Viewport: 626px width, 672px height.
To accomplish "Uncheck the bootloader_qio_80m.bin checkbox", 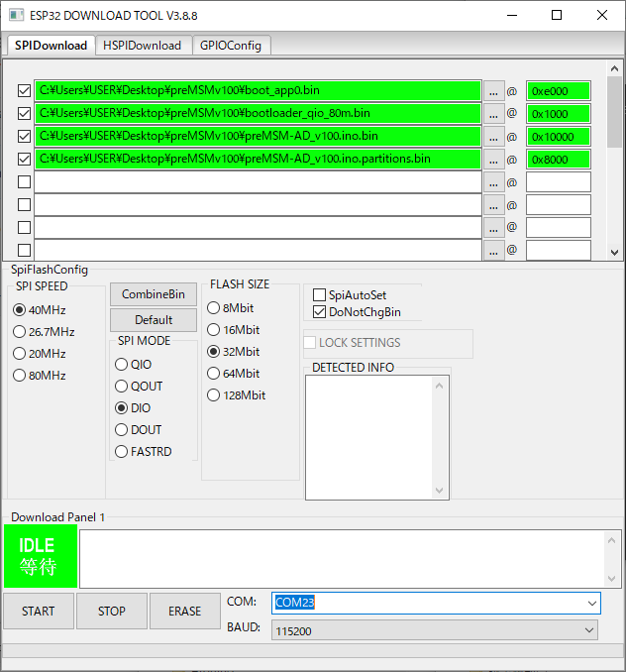I will (25, 113).
